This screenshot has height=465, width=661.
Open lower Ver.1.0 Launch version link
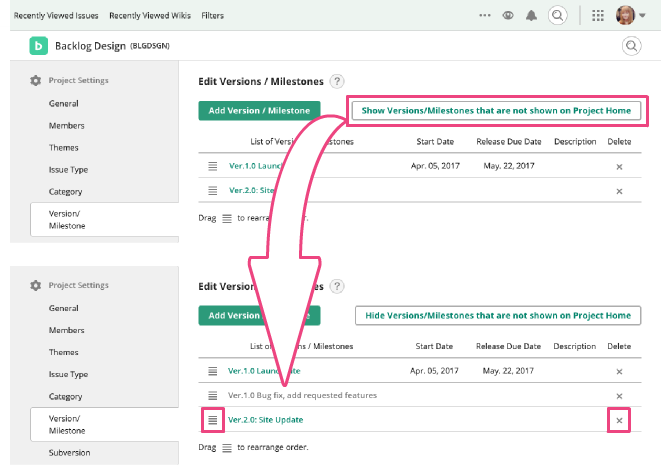coord(264,371)
